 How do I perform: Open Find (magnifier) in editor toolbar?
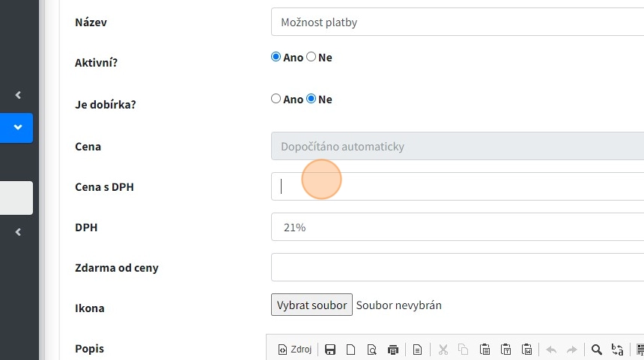[x=597, y=350]
